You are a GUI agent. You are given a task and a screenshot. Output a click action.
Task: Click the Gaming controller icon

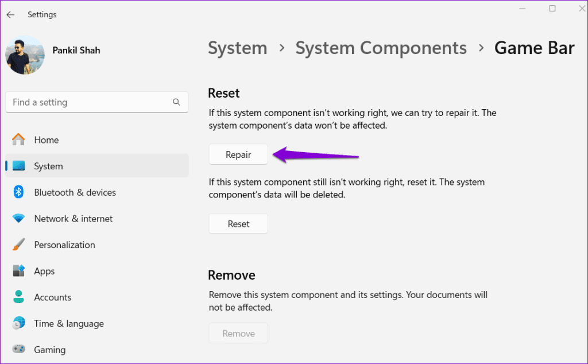[18, 350]
